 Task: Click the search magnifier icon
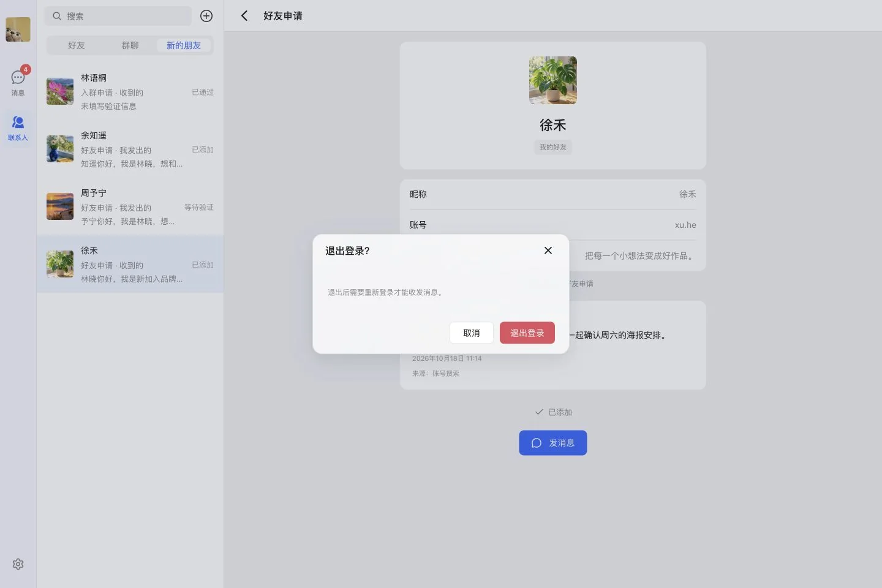click(x=57, y=16)
